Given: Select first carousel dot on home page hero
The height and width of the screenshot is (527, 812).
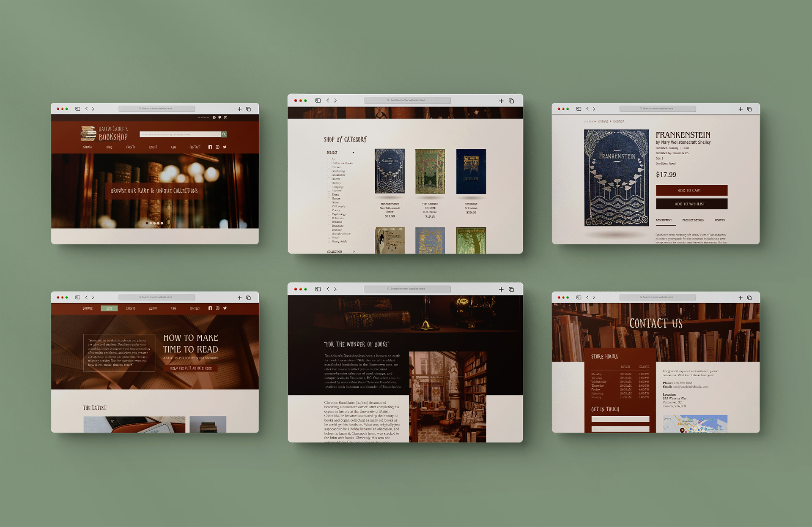Looking at the screenshot, I should pos(147,223).
